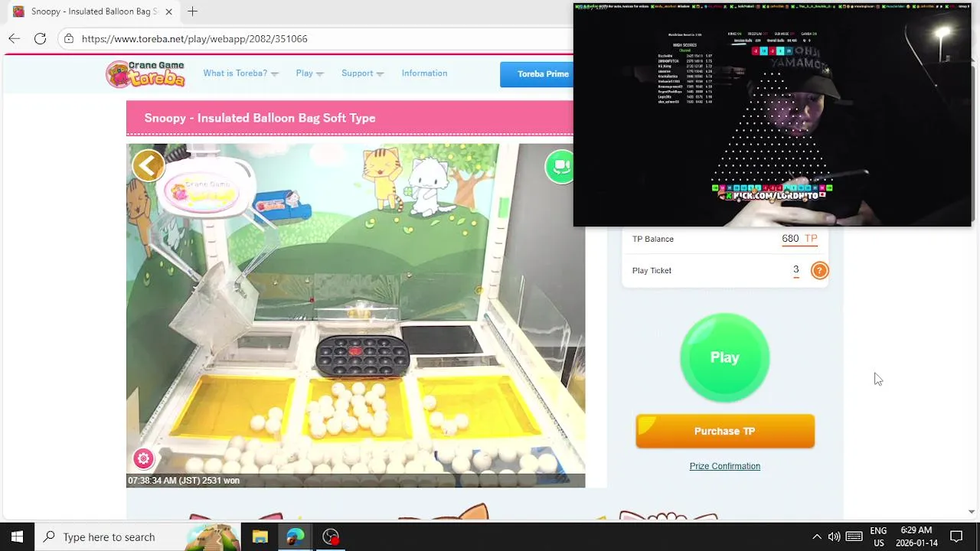
Task: Click the '07:38:34 AM (JST) 2531 won' timestamp
Action: pos(184,481)
